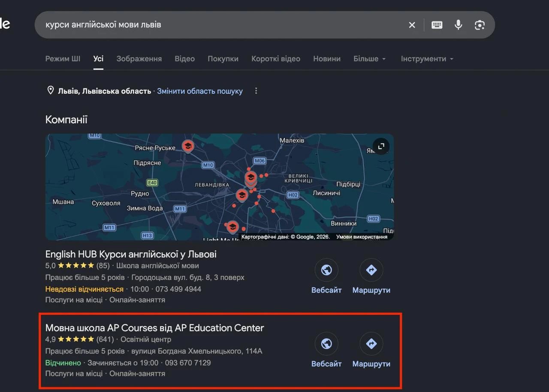Click the (85) review count
The width and height of the screenshot is (549, 392).
[103, 266]
